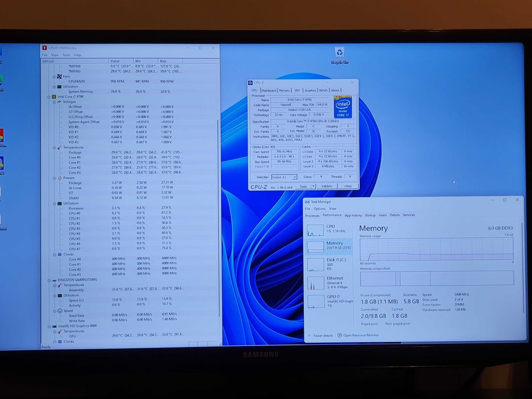Viewport: 532px width, 399px height.
Task: Click the Max column header in HWMonitor
Action: click(x=170, y=61)
